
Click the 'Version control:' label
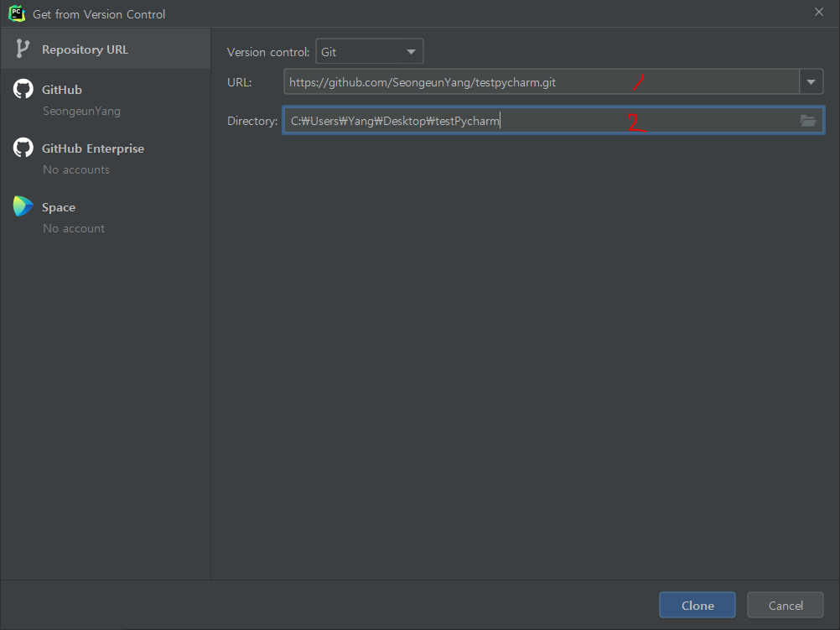tap(268, 52)
